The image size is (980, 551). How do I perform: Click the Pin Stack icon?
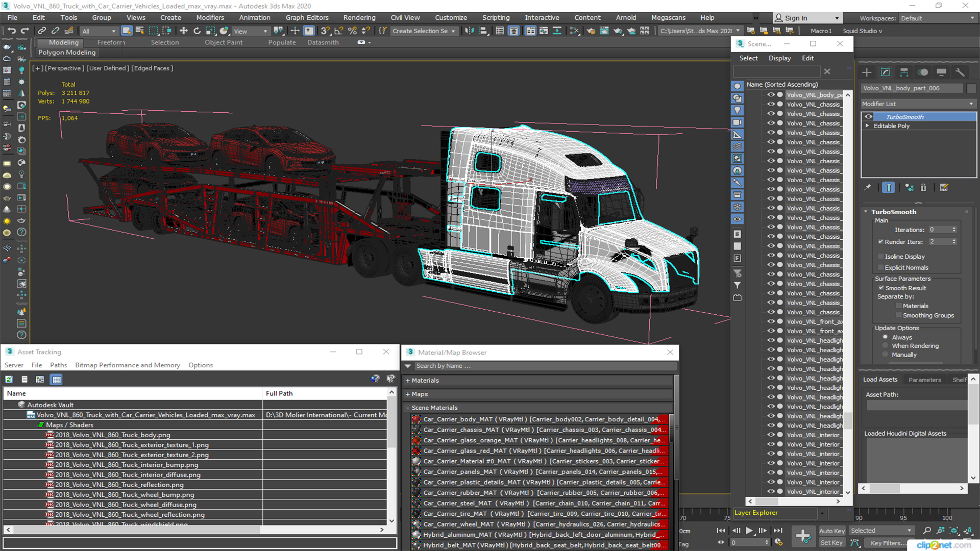coord(867,188)
